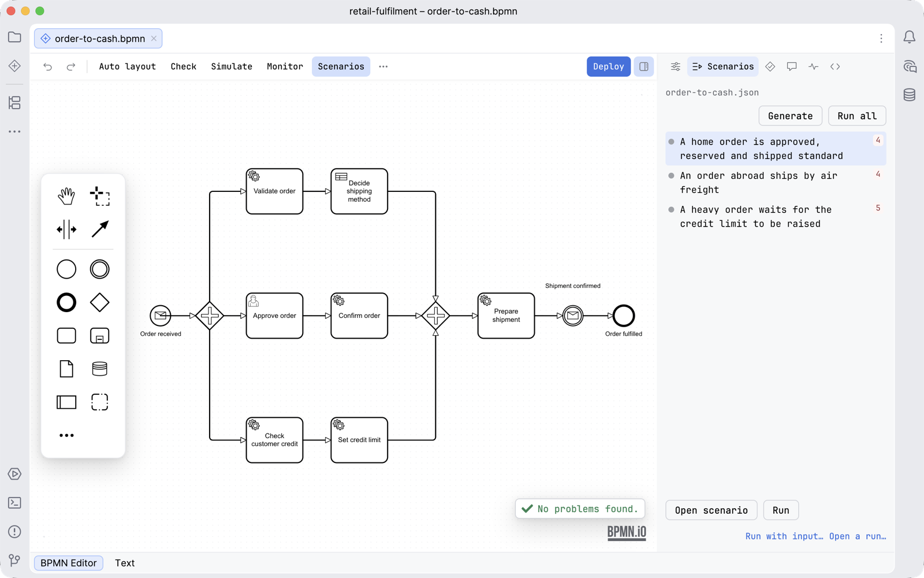Switch to the BPMN Editor tab
The height and width of the screenshot is (578, 924).
[x=69, y=563]
